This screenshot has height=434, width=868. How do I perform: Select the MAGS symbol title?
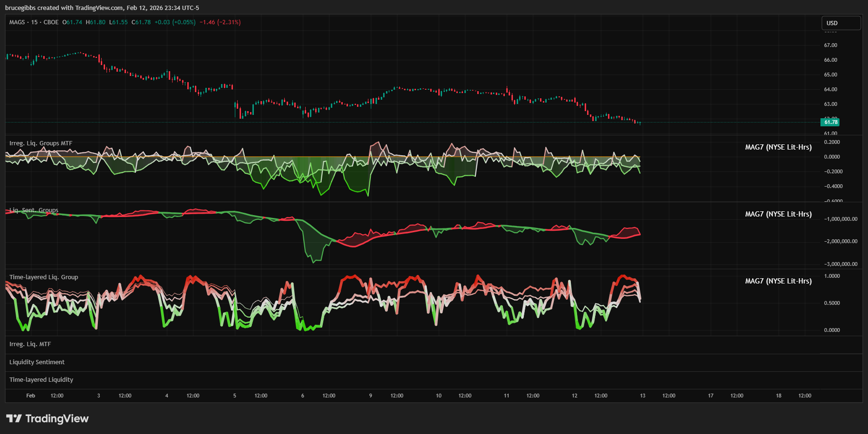point(17,22)
